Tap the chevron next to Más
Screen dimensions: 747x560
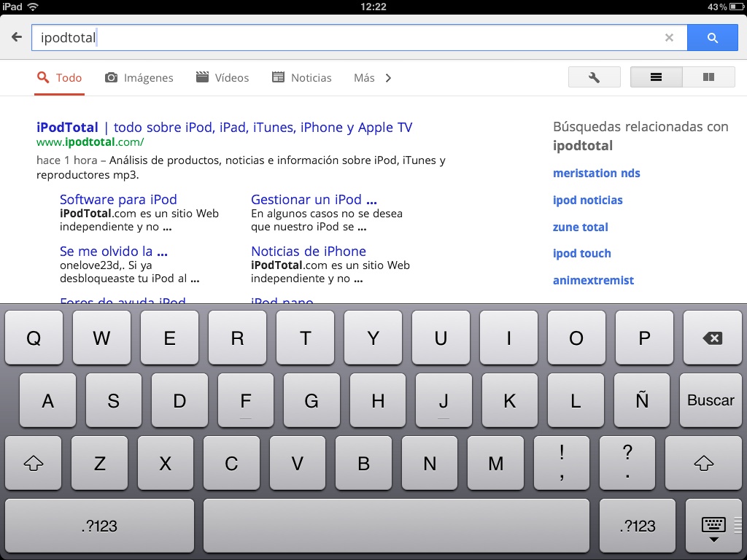388,77
